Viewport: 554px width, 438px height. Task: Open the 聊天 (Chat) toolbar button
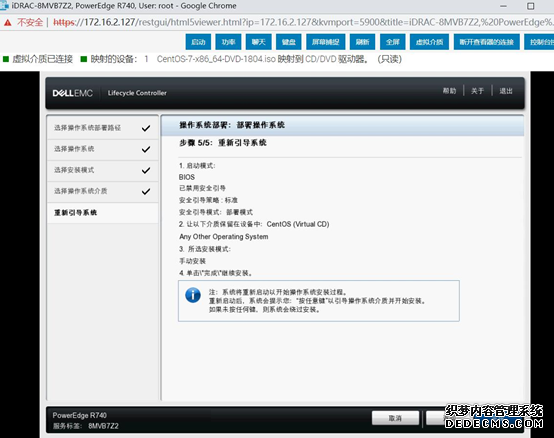click(259, 42)
